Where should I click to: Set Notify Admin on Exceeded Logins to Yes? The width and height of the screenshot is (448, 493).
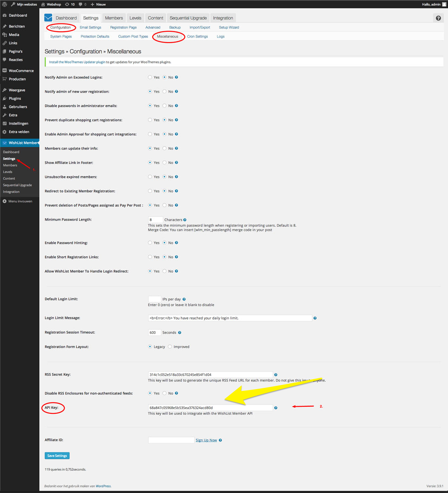click(x=150, y=77)
